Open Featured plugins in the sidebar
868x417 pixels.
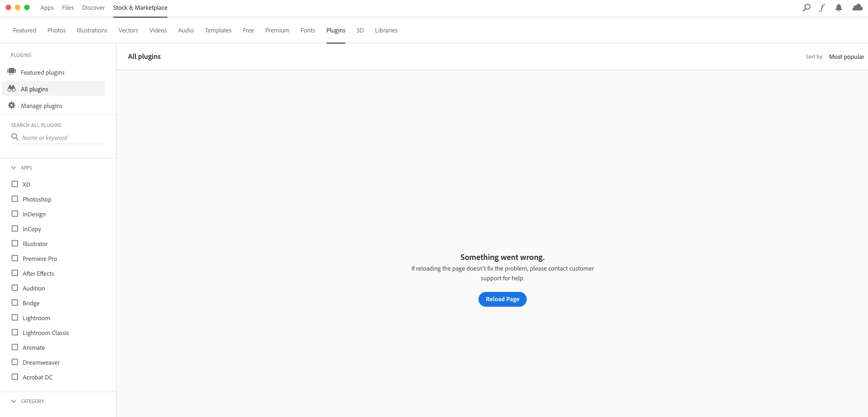[x=53, y=72]
